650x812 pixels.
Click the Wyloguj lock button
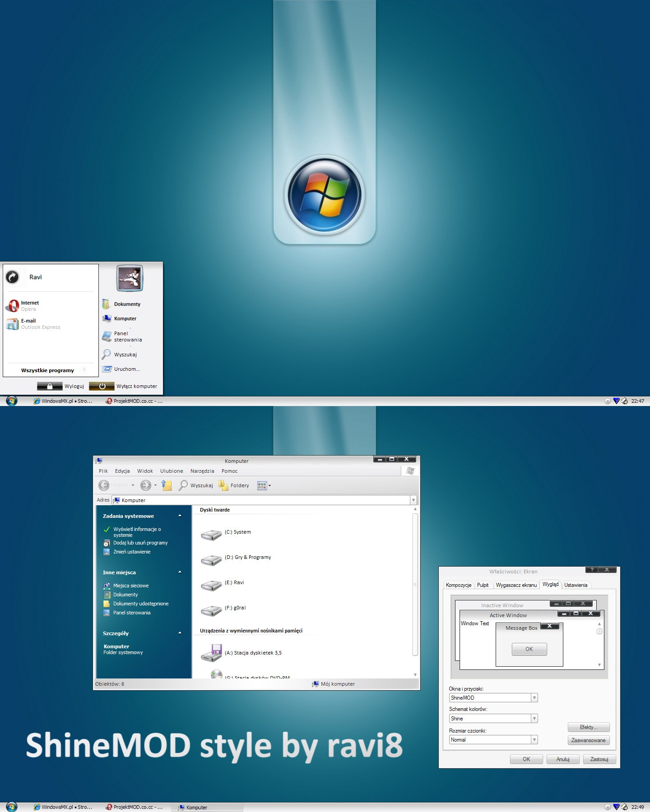(50, 386)
